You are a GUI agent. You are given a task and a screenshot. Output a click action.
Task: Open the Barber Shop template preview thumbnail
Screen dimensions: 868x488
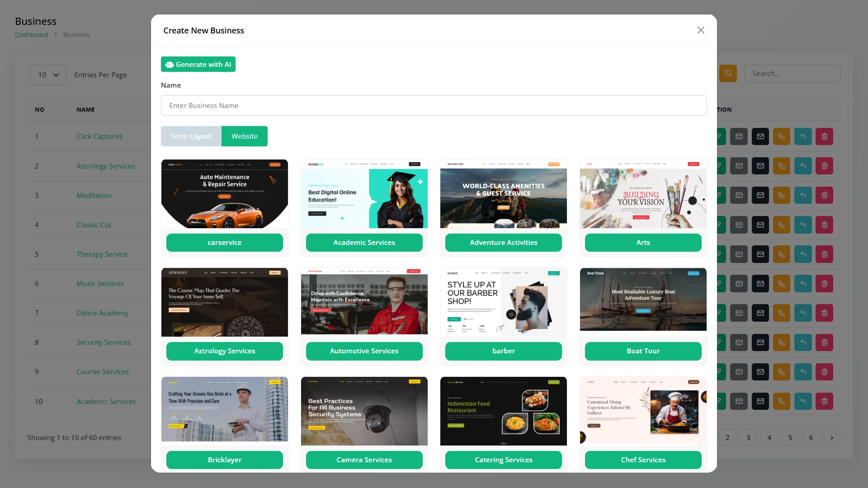[504, 302]
